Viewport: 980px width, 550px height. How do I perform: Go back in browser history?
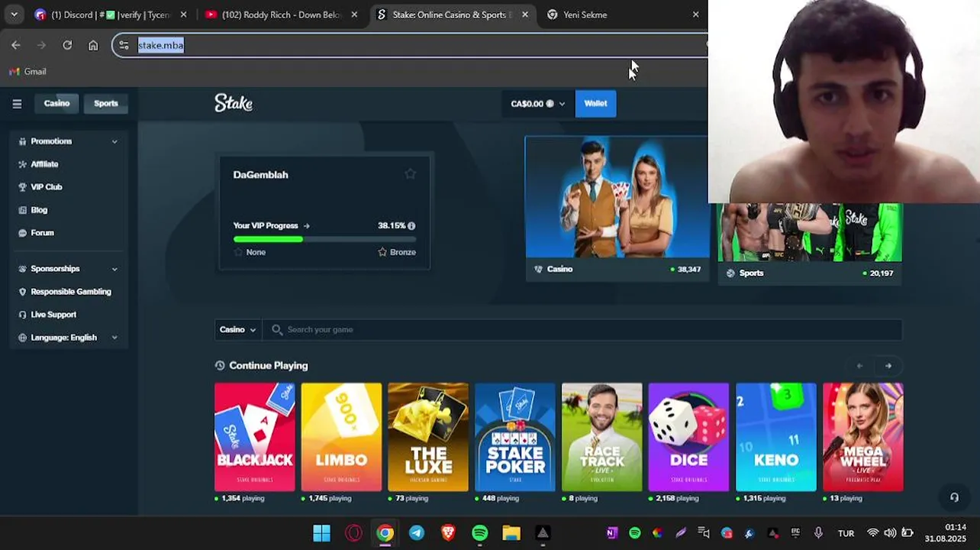point(16,45)
